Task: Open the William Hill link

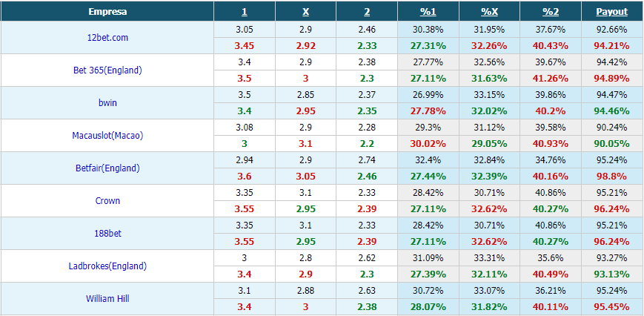Action: 107,299
